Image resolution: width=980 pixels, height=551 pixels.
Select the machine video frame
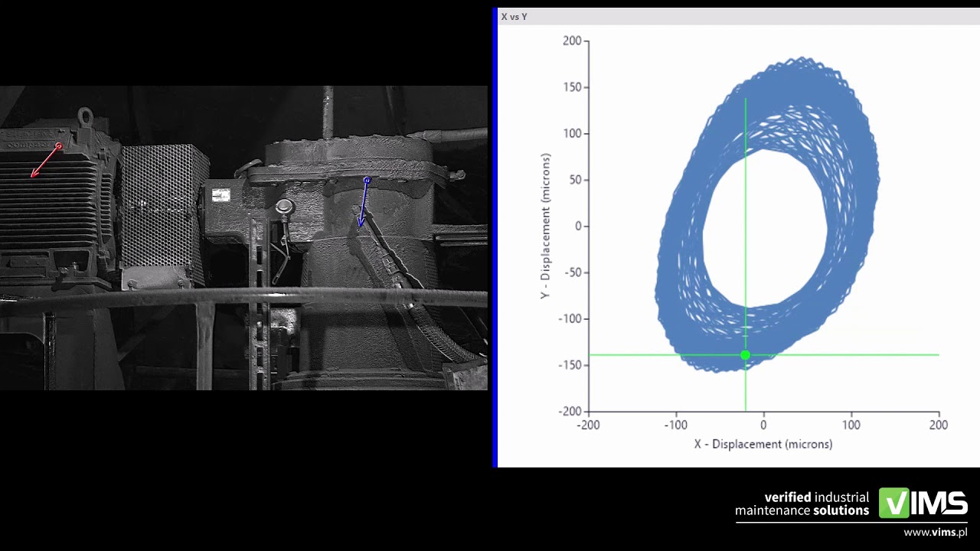243,238
